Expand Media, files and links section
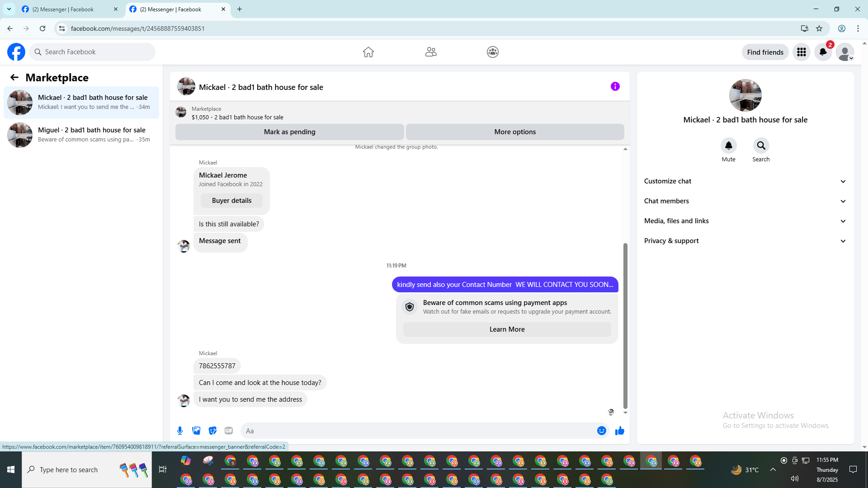This screenshot has width=868, height=488. 745,221
